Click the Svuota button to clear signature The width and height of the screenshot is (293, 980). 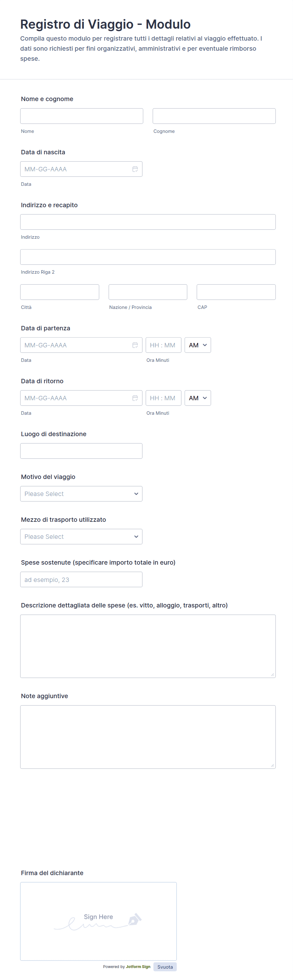point(165,967)
